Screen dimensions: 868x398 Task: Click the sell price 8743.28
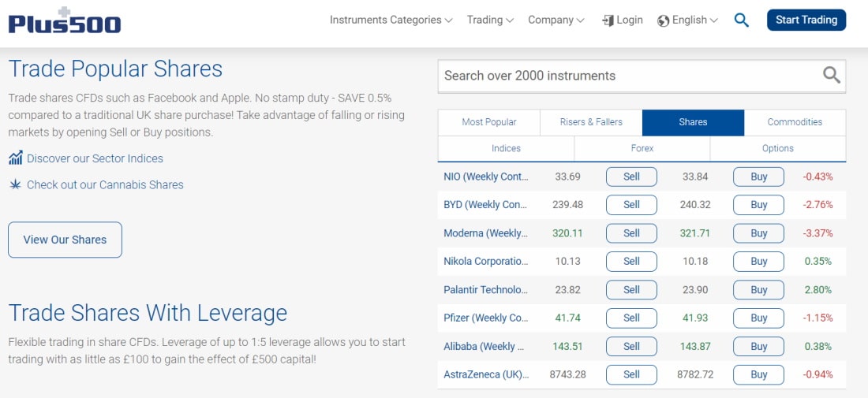click(567, 375)
